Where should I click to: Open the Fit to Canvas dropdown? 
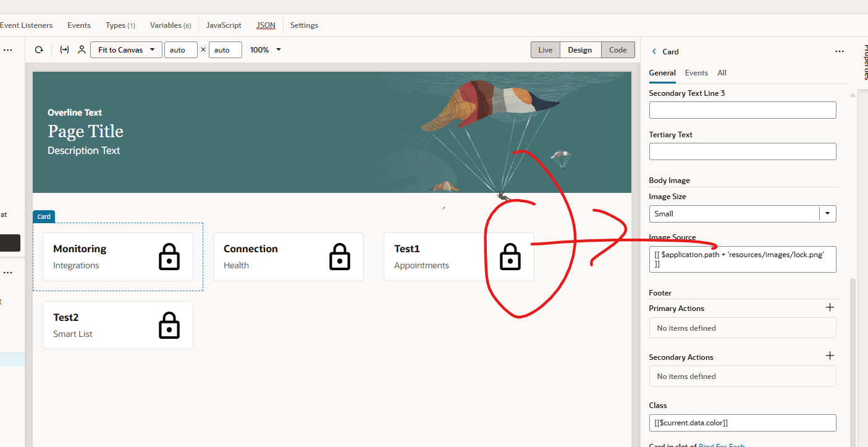tap(126, 50)
